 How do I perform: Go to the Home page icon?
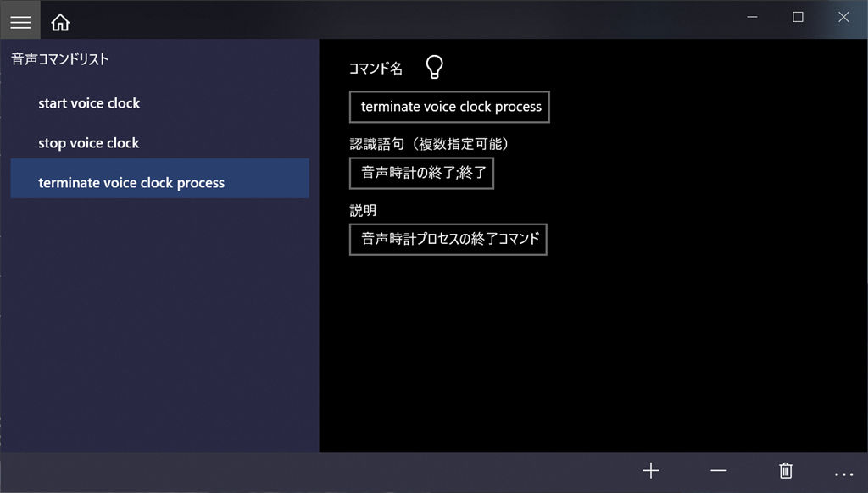[x=60, y=23]
